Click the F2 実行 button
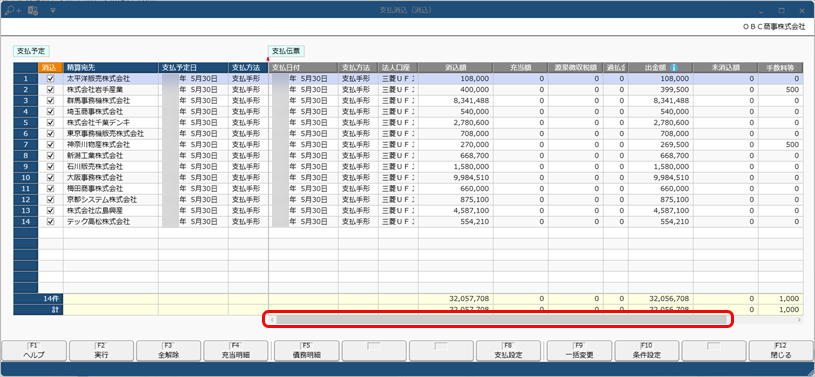 pyautogui.click(x=101, y=350)
